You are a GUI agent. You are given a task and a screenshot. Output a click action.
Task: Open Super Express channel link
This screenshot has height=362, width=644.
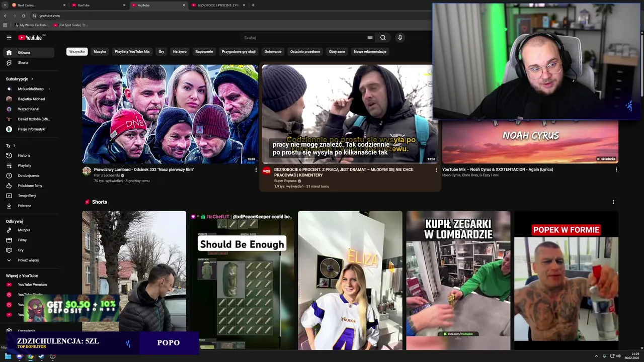(285, 181)
